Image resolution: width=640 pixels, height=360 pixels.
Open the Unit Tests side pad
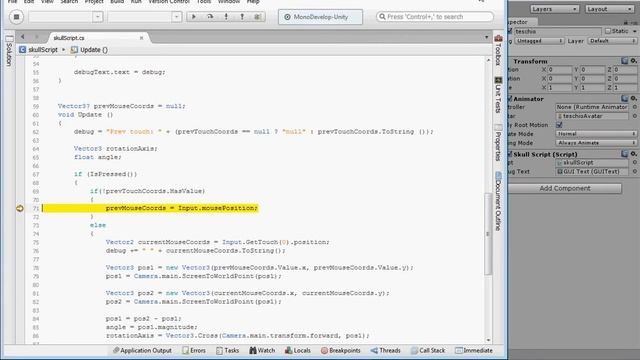click(498, 94)
